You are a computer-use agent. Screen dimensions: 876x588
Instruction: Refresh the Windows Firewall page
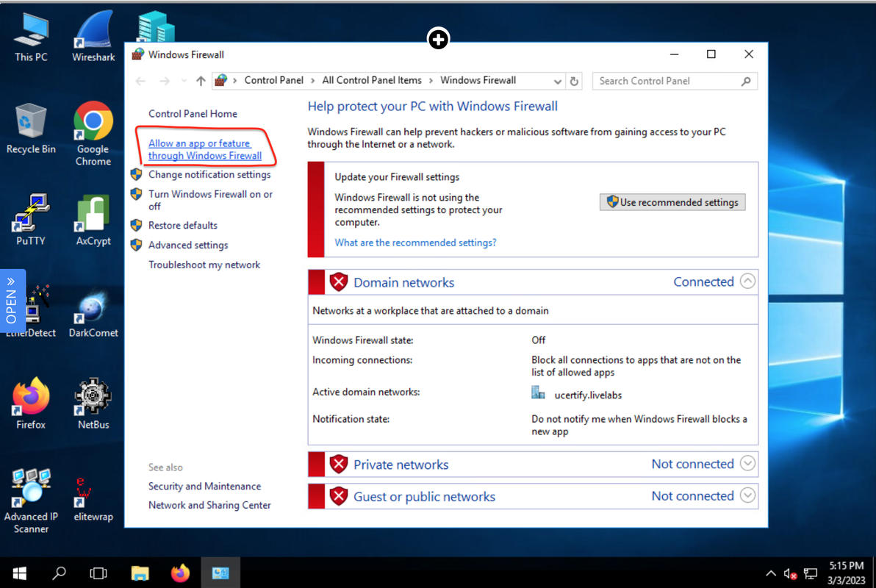pos(574,81)
